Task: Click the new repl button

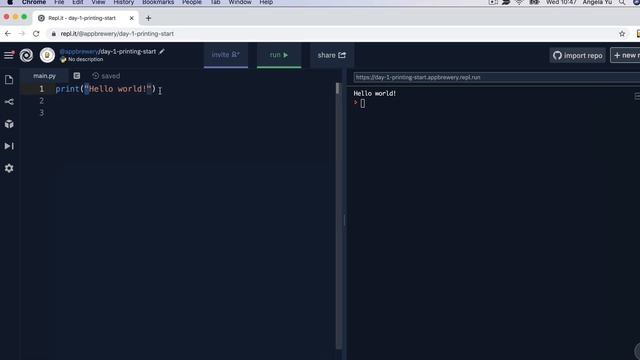Action: (626, 56)
